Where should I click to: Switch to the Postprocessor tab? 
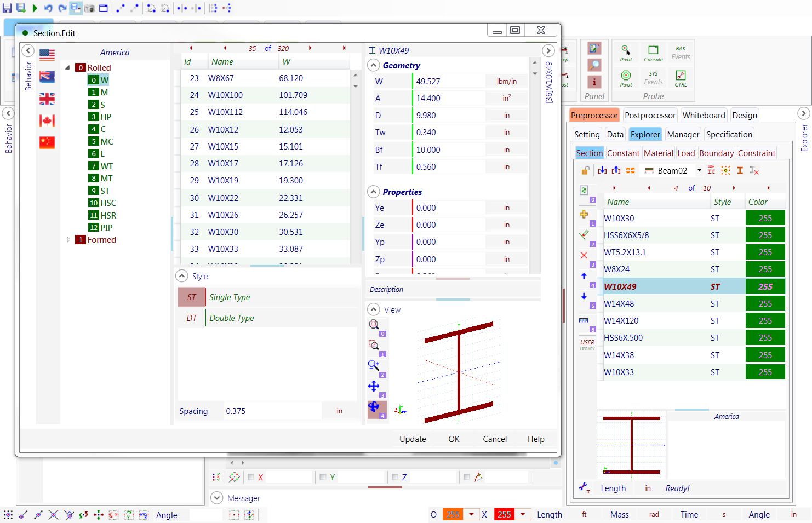(x=650, y=115)
